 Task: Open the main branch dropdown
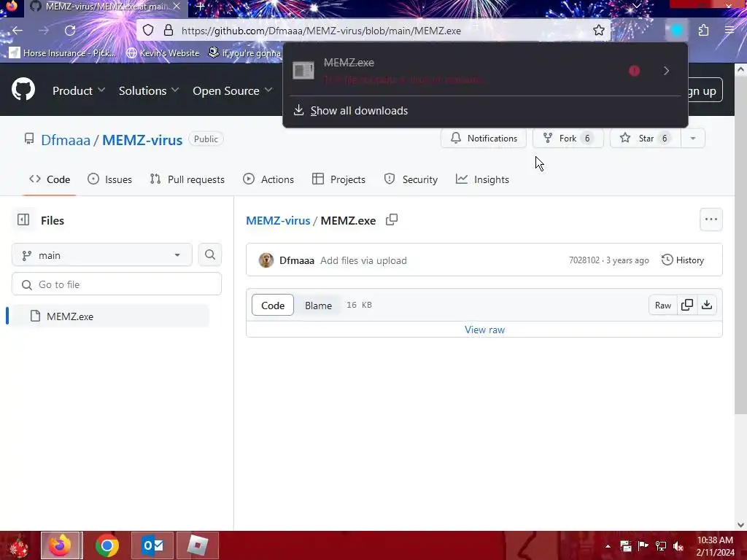pyautogui.click(x=102, y=254)
